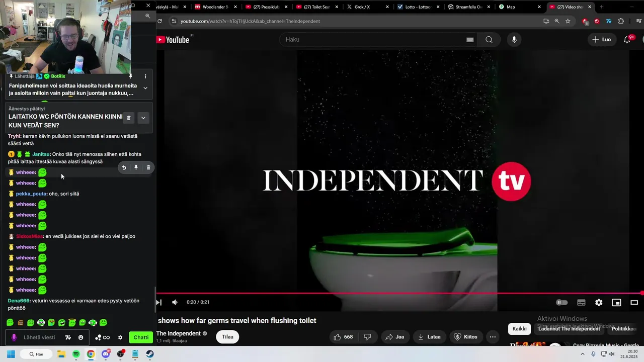Viewport: 644px width, 362px height.
Task: Reply to whheee message arrow icon
Action: [x=124, y=167]
